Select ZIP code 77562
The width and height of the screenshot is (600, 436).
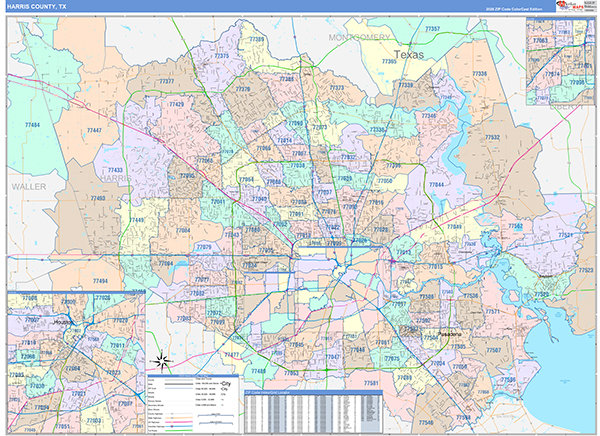point(515,226)
